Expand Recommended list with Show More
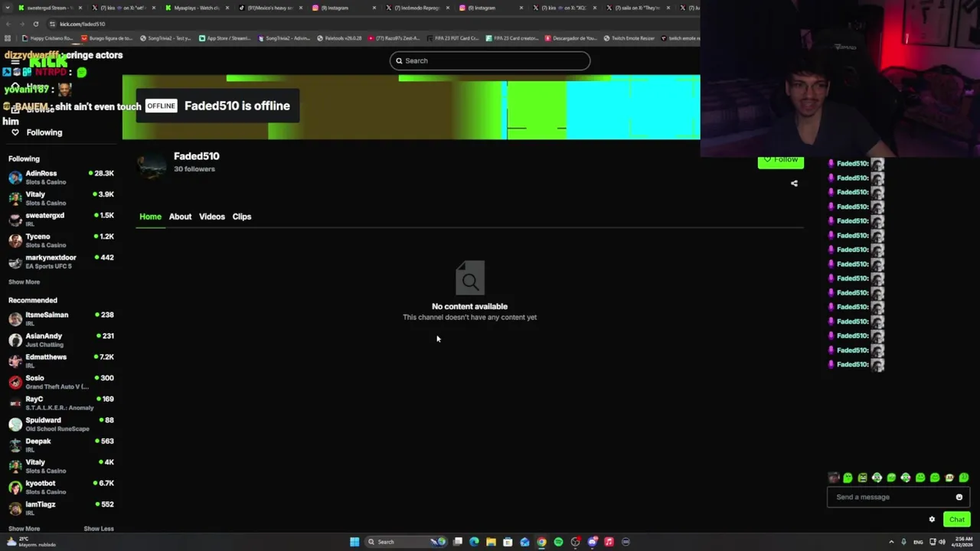This screenshot has width=980, height=551. click(24, 529)
